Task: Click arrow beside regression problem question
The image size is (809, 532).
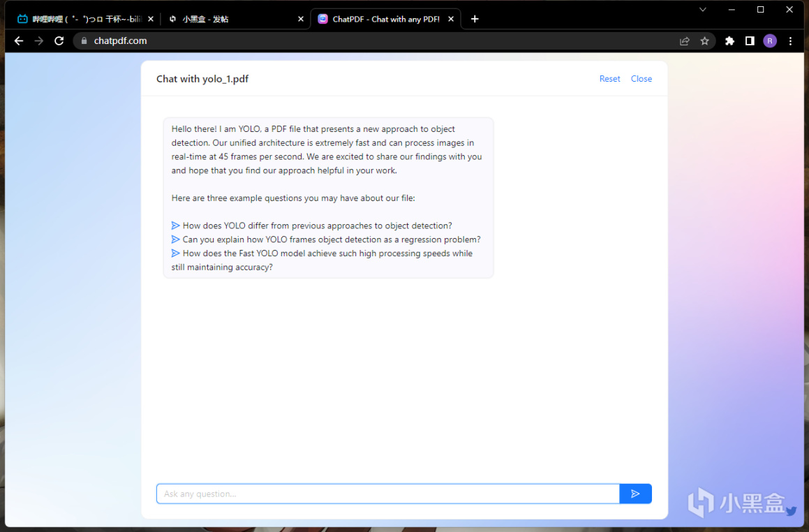Action: 175,239
